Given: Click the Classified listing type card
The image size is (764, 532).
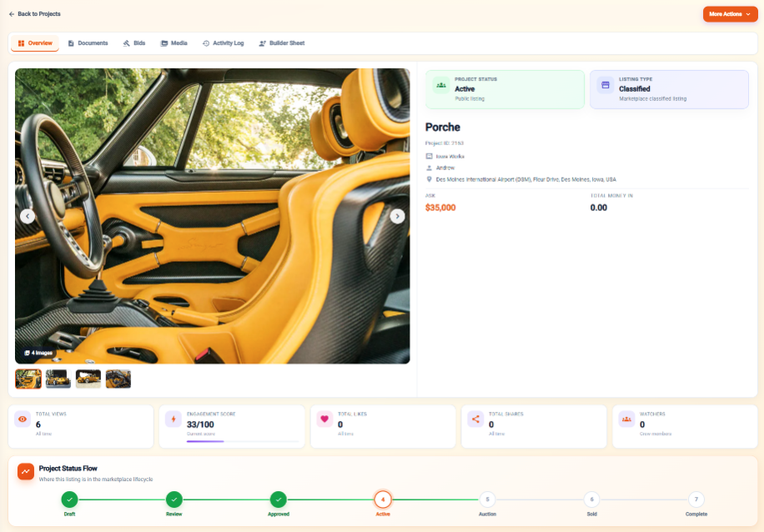Looking at the screenshot, I should click(x=669, y=89).
